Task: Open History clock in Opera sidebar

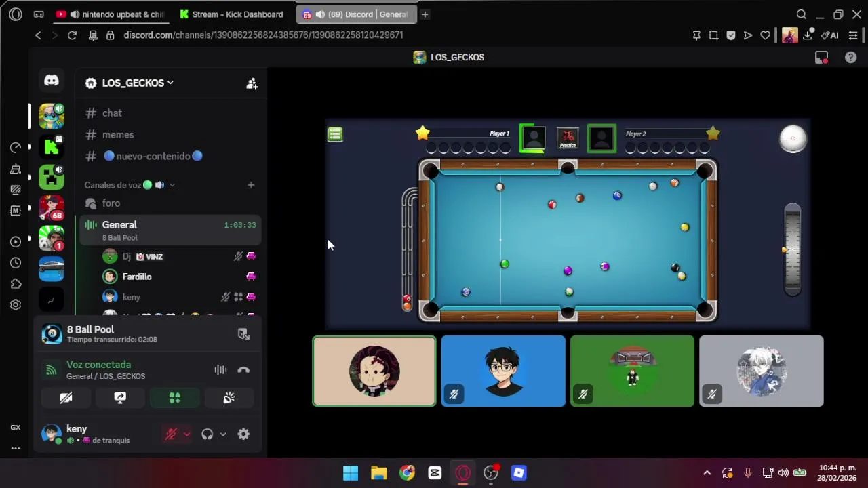Action: (x=16, y=263)
